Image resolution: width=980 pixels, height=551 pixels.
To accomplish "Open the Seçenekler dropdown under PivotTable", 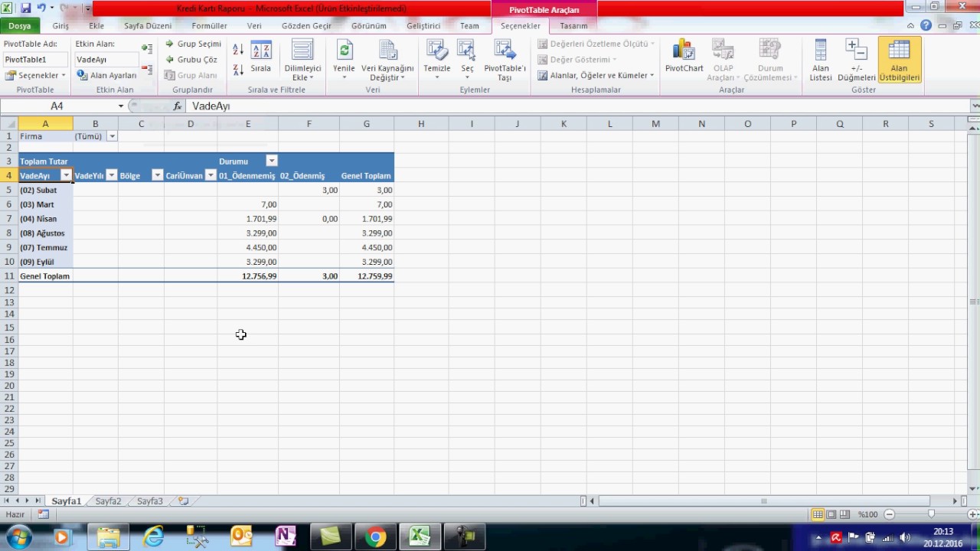I will [35, 75].
